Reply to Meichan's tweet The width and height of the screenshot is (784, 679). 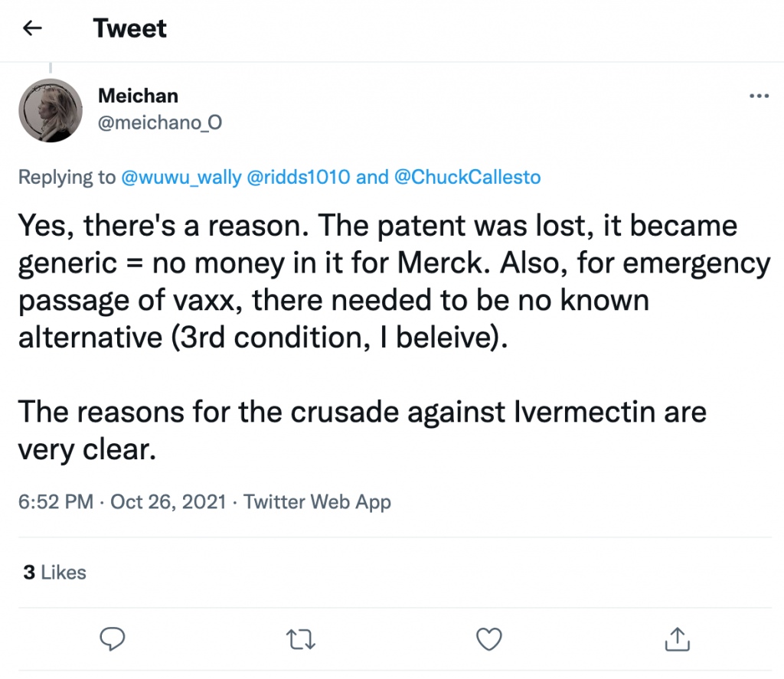(113, 638)
